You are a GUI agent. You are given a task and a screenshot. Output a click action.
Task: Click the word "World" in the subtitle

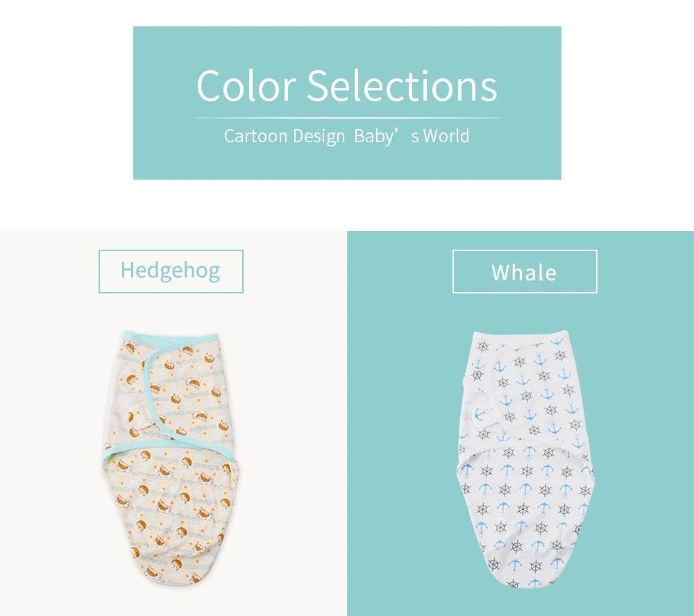tap(446, 136)
